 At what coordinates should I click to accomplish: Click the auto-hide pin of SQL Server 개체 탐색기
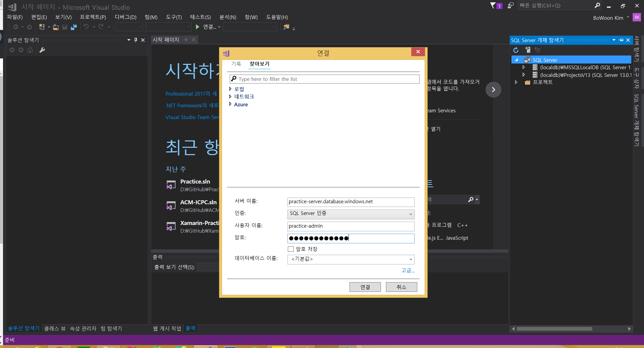(x=621, y=40)
